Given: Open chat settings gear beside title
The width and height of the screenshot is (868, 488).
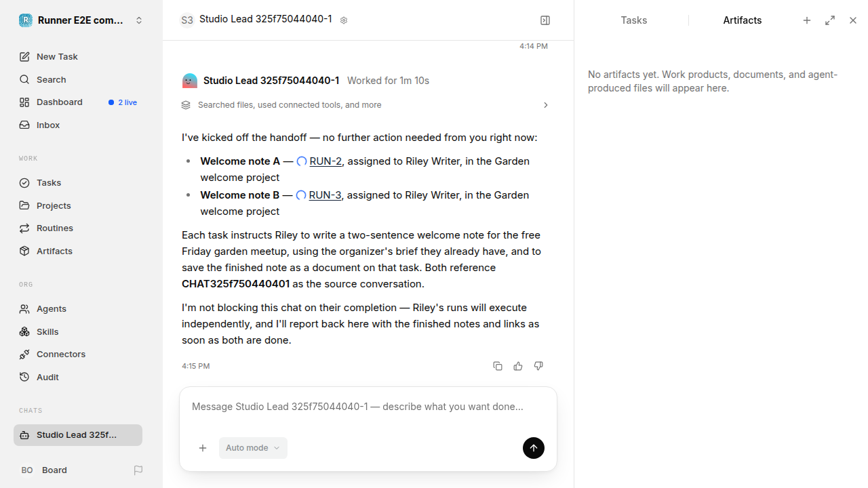Looking at the screenshot, I should 344,20.
